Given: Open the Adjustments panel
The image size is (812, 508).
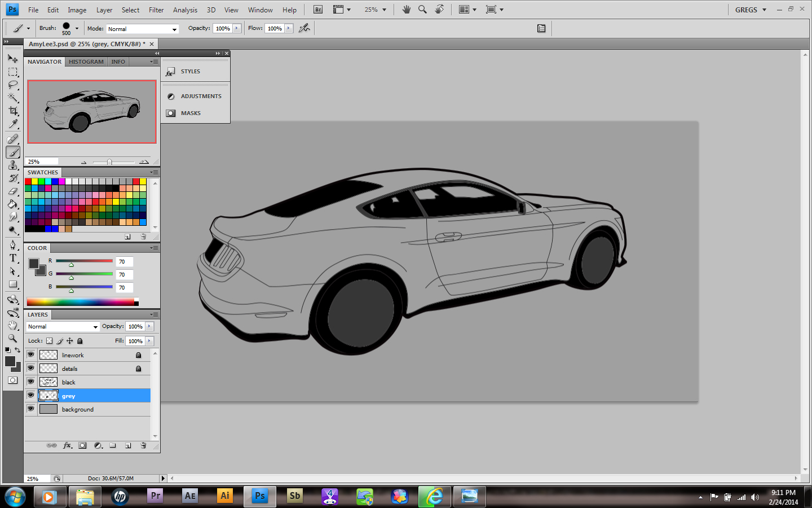Looking at the screenshot, I should coord(201,97).
